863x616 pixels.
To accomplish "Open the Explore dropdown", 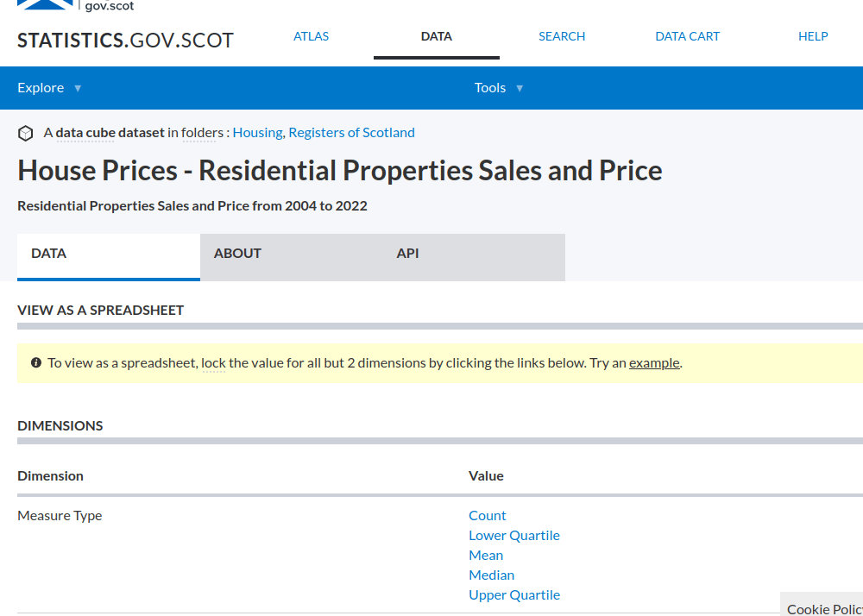I will coord(41,87).
